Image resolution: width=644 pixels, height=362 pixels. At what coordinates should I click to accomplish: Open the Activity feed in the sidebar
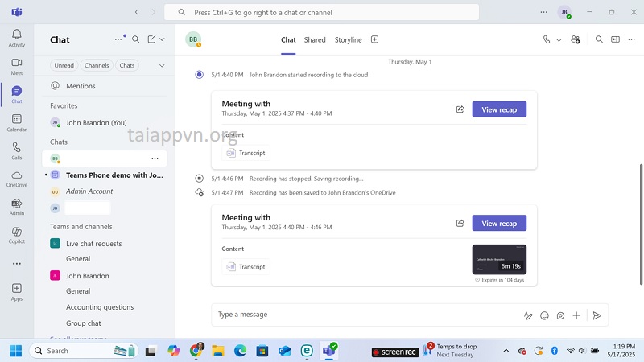(16, 38)
